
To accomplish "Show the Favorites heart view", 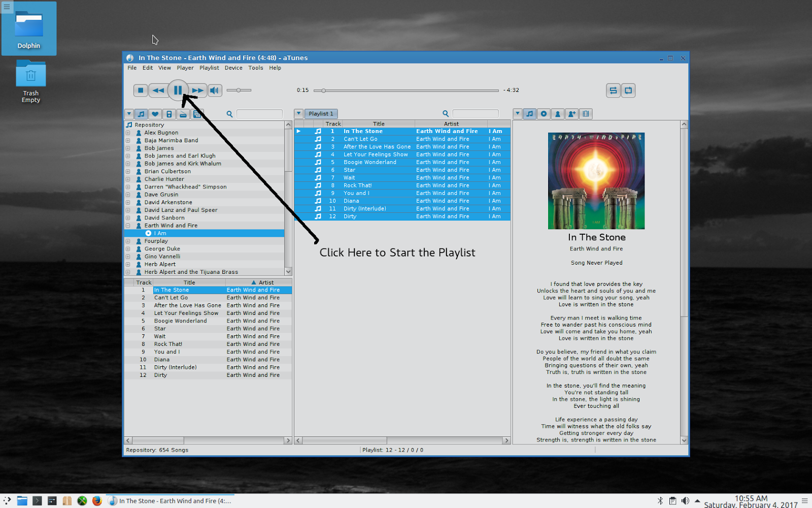I will pos(155,114).
